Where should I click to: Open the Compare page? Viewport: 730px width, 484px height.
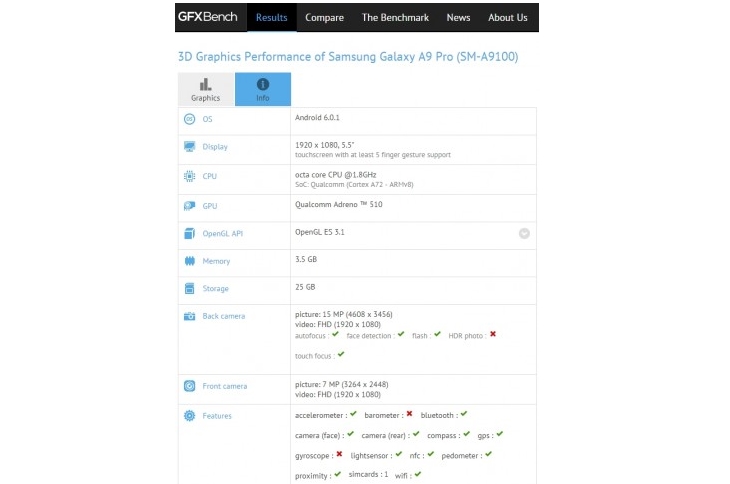324,17
